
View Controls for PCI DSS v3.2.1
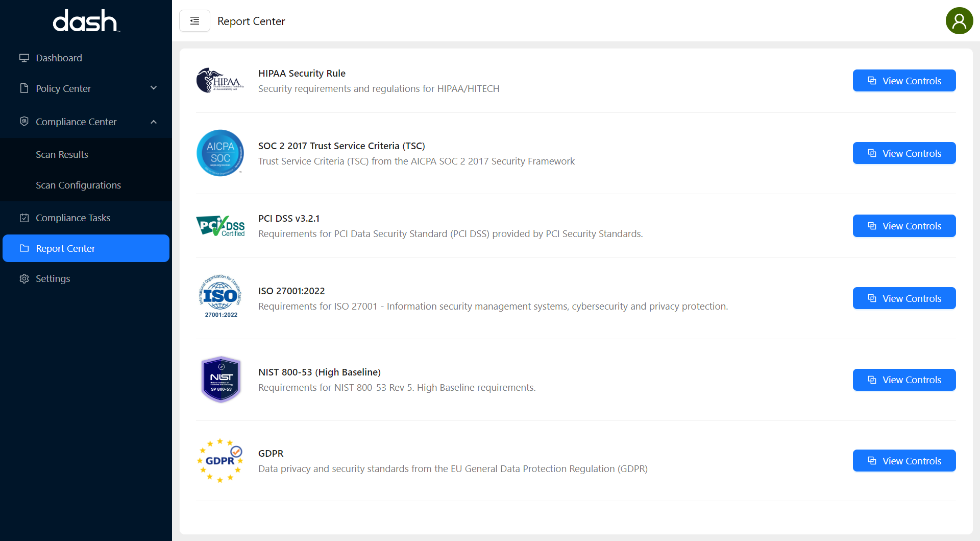click(903, 226)
